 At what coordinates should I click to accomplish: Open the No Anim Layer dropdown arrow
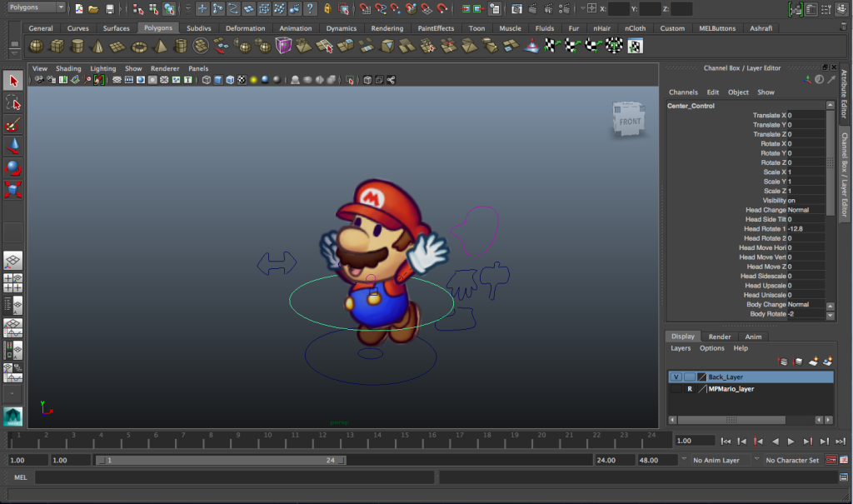[684, 460]
